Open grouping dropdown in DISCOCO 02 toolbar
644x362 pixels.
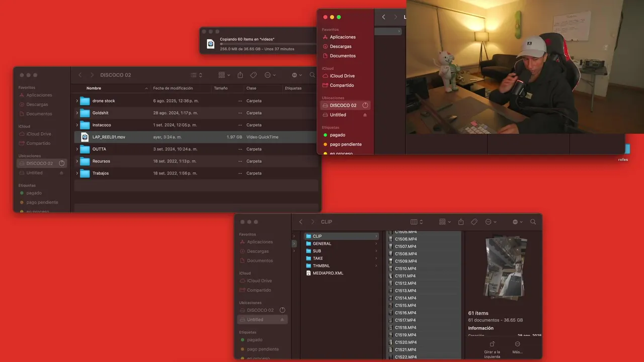click(224, 75)
